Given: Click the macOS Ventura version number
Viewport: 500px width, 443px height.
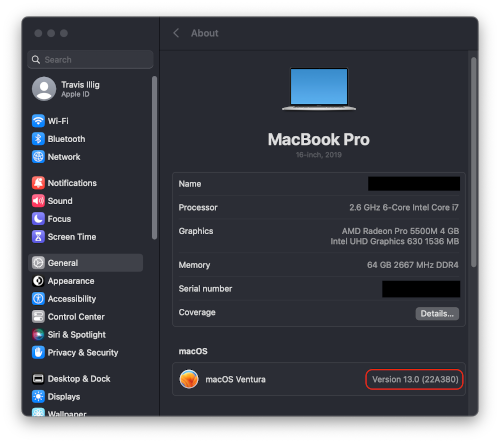Looking at the screenshot, I should point(415,379).
